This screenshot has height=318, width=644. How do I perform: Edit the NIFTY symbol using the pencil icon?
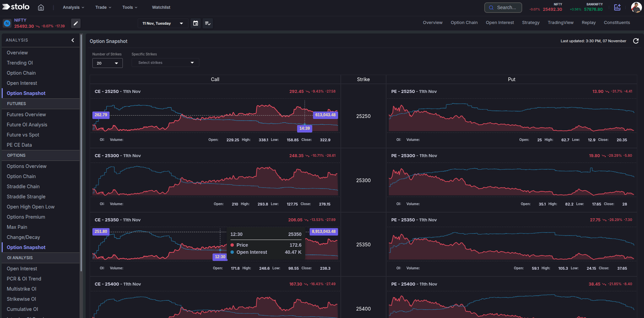click(x=75, y=23)
